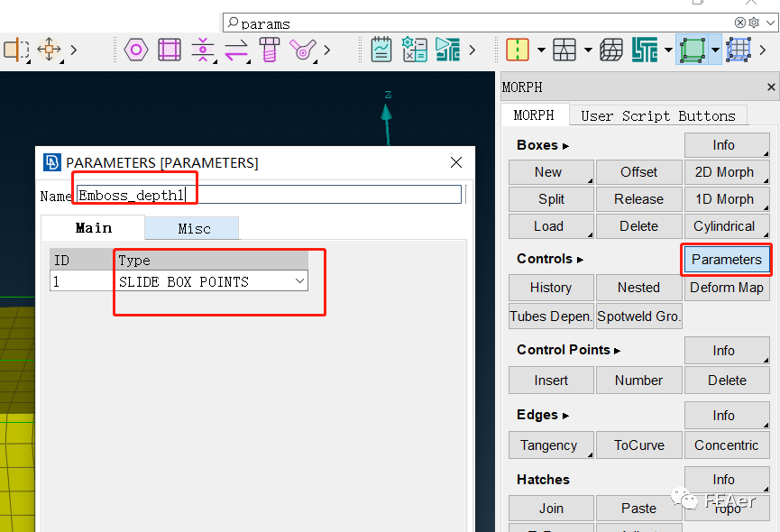Viewport: 780px width, 532px height.
Task: Click the pink wing nut connector icon
Action: (x=302, y=50)
